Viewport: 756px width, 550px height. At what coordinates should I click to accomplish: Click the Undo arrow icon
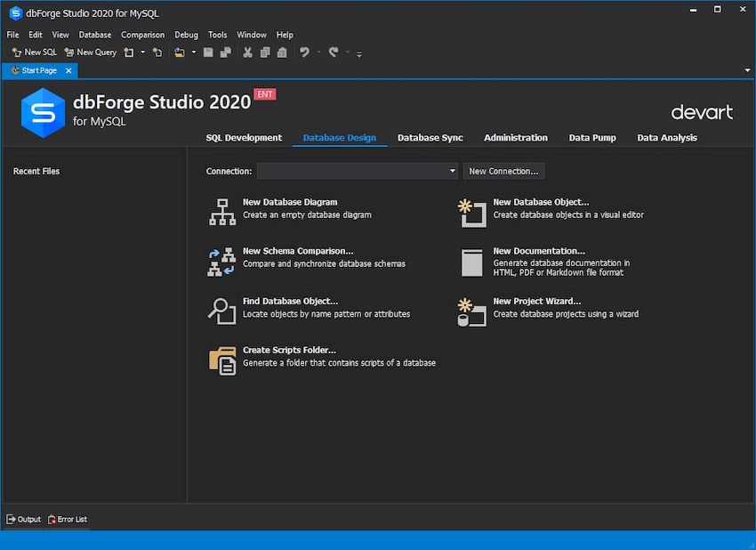tap(302, 52)
